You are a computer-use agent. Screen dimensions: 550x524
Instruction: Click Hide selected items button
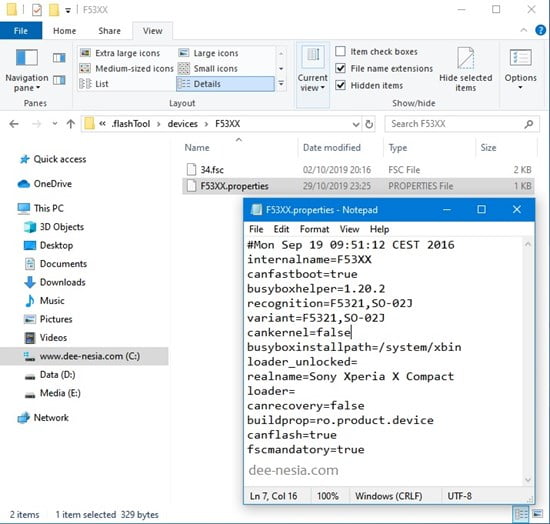465,70
